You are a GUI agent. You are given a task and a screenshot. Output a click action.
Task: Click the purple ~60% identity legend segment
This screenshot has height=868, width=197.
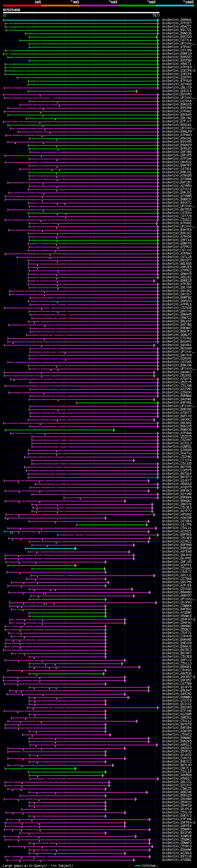[x=98, y=6]
